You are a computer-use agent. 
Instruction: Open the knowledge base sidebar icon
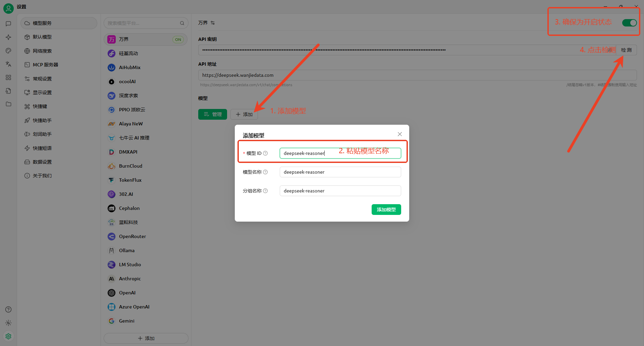[x=8, y=91]
